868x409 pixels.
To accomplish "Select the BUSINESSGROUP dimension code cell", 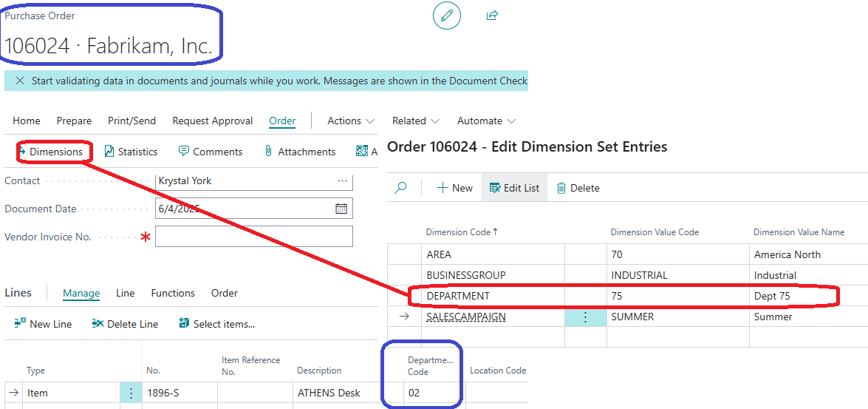I will point(493,275).
